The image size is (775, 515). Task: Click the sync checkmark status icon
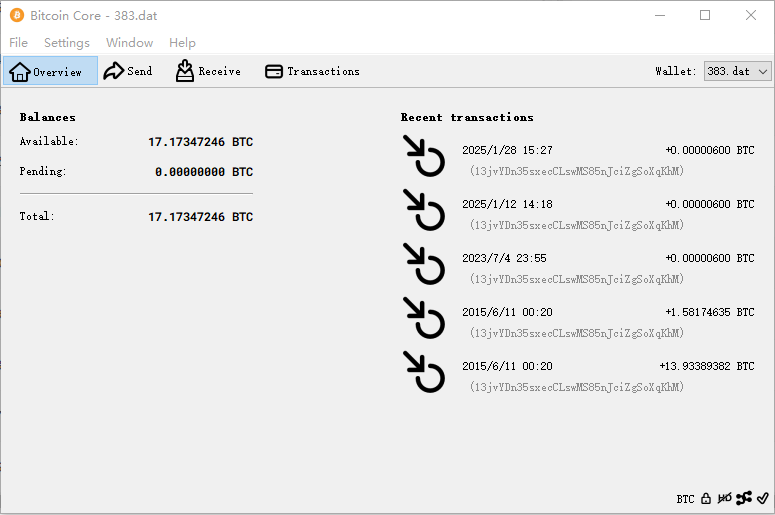coord(763,498)
